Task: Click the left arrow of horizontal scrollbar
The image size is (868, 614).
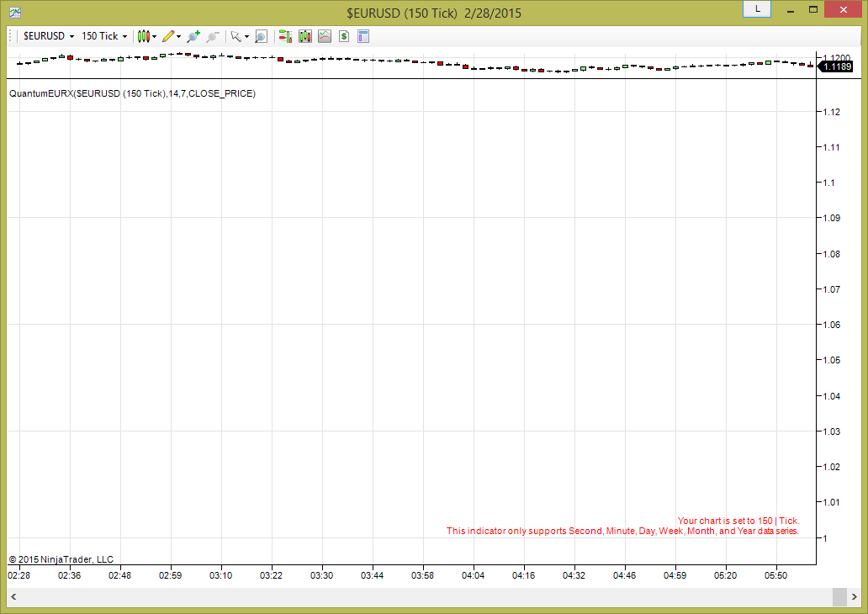Action: (x=13, y=596)
